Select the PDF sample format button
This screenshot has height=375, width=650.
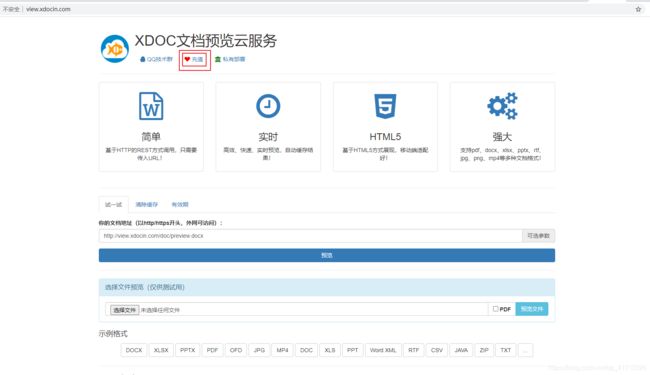[212, 350]
